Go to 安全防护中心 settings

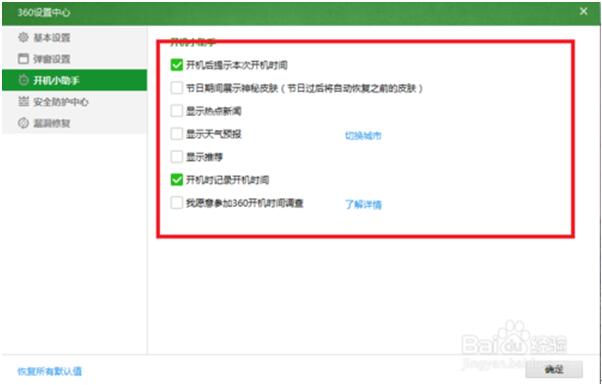coord(74,102)
